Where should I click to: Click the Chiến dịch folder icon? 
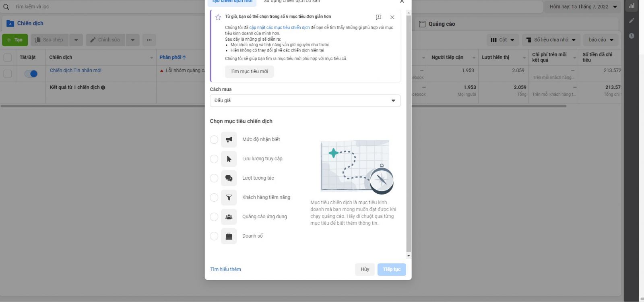click(10, 24)
